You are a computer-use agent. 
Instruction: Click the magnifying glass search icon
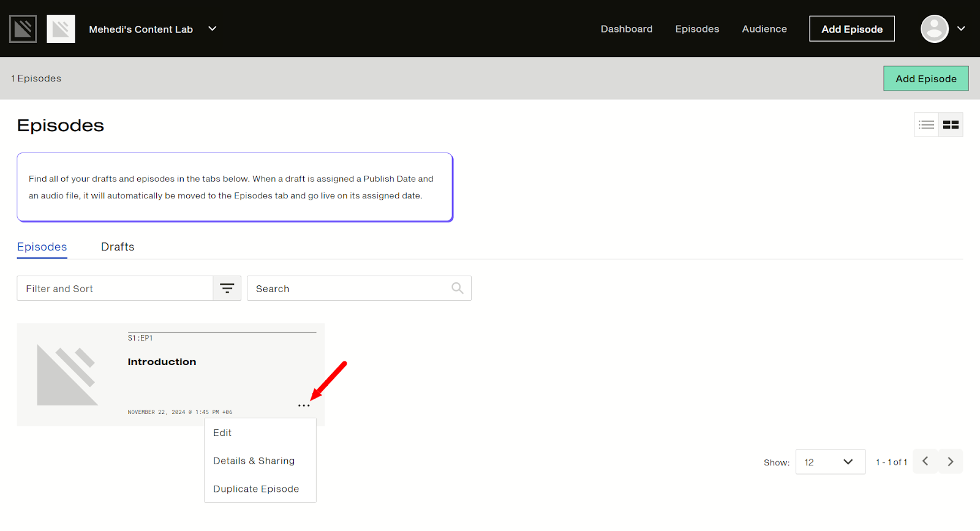458,288
